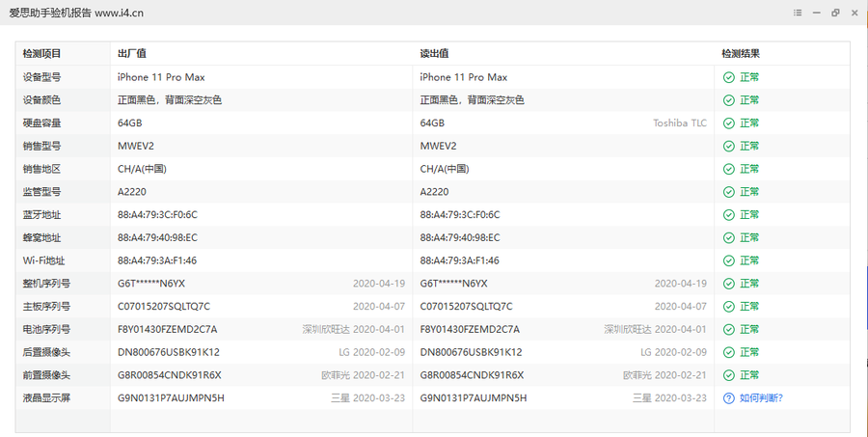Click factory value iPhone 11 Pro Max
Viewport: 868px width, 437px height.
point(161,77)
